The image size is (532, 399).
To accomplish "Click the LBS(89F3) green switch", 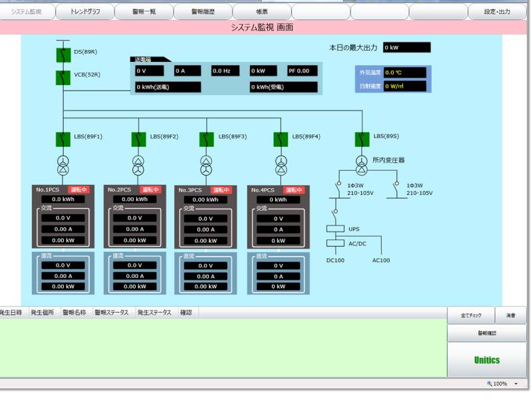I will point(207,139).
